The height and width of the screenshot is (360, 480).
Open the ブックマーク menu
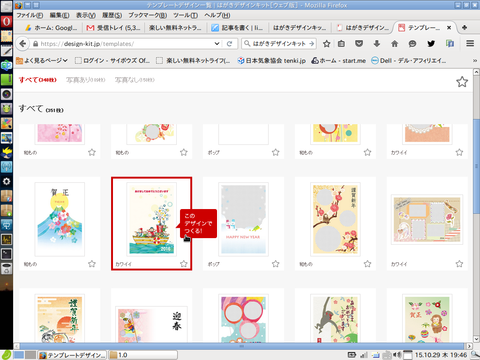[x=148, y=15]
